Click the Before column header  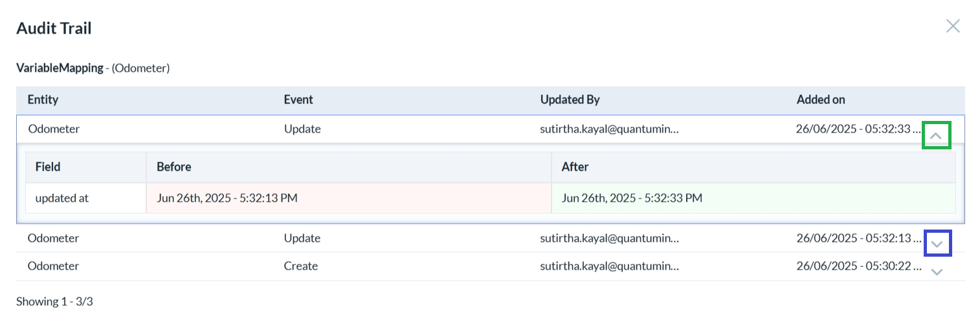[x=173, y=167]
